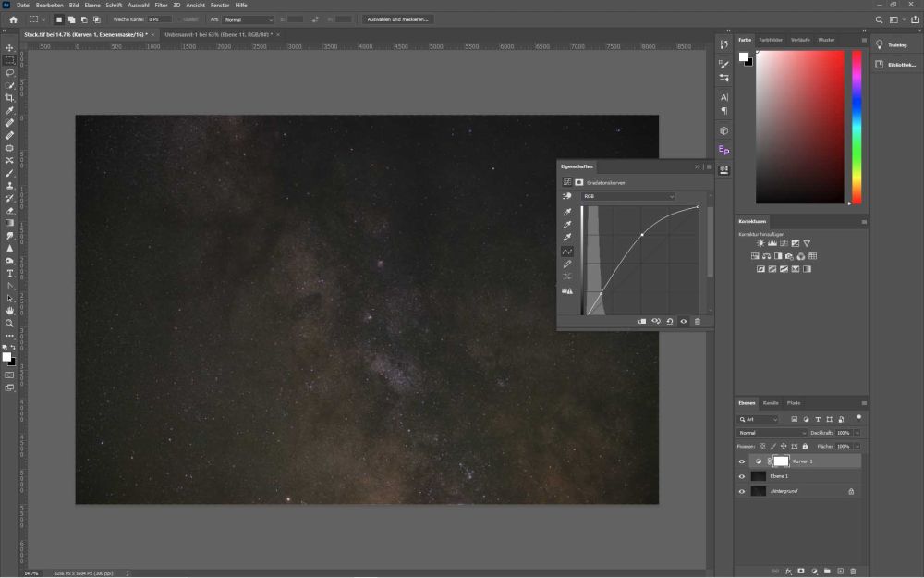Add a layer mask from the Layers panel

[x=800, y=571]
